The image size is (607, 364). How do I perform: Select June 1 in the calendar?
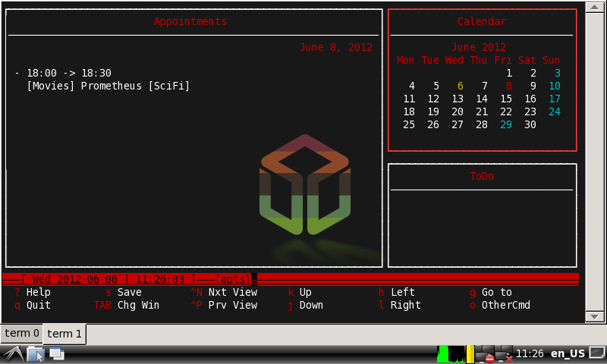click(x=509, y=73)
